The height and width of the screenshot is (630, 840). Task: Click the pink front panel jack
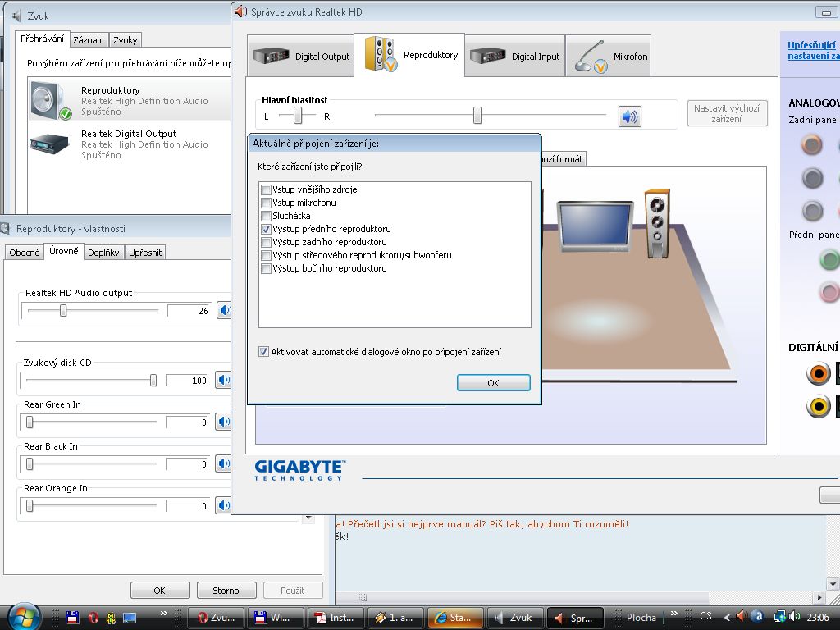pos(830,293)
